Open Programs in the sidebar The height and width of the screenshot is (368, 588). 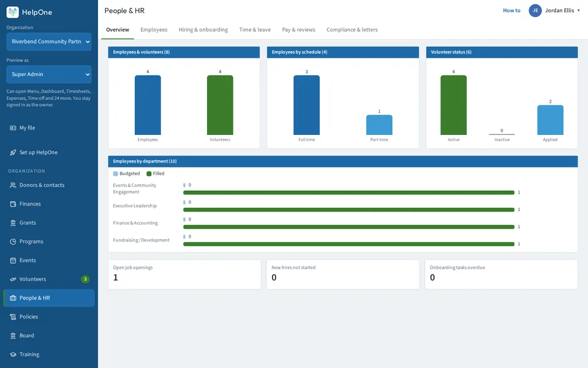coord(49,242)
